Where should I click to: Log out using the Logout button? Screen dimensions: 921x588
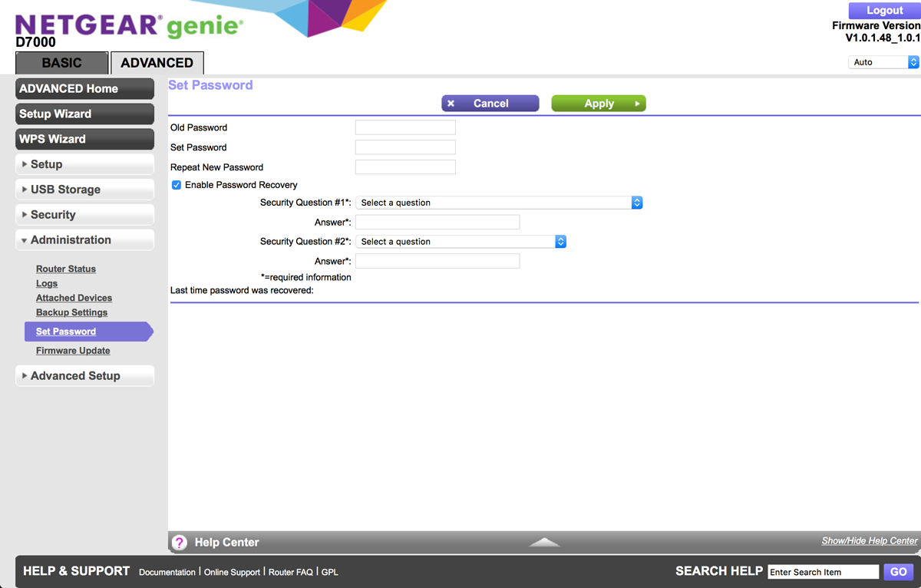coord(884,11)
